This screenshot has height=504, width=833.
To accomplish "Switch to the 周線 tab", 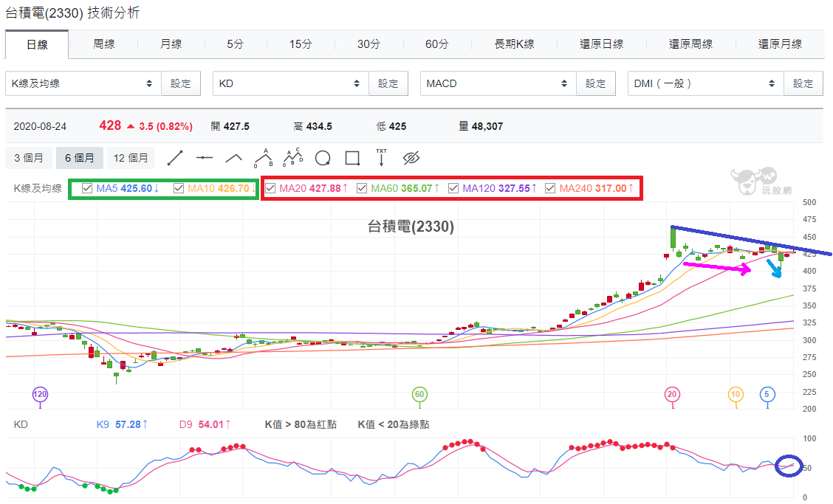I will [104, 44].
